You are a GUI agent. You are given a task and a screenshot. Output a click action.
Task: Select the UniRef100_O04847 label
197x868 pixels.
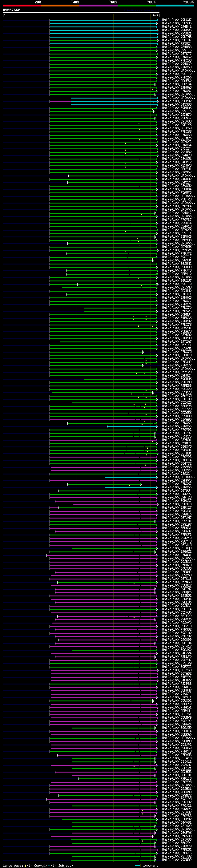click(177, 213)
